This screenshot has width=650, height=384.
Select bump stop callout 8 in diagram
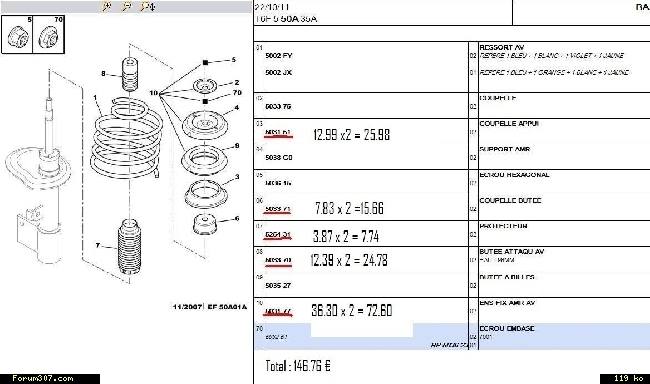pyautogui.click(x=103, y=74)
